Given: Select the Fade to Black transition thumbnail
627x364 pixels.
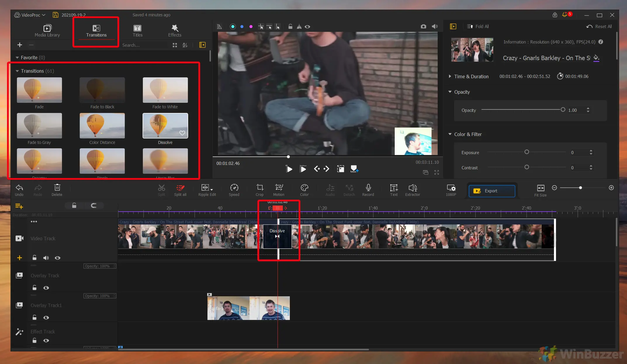Looking at the screenshot, I should 102,90.
